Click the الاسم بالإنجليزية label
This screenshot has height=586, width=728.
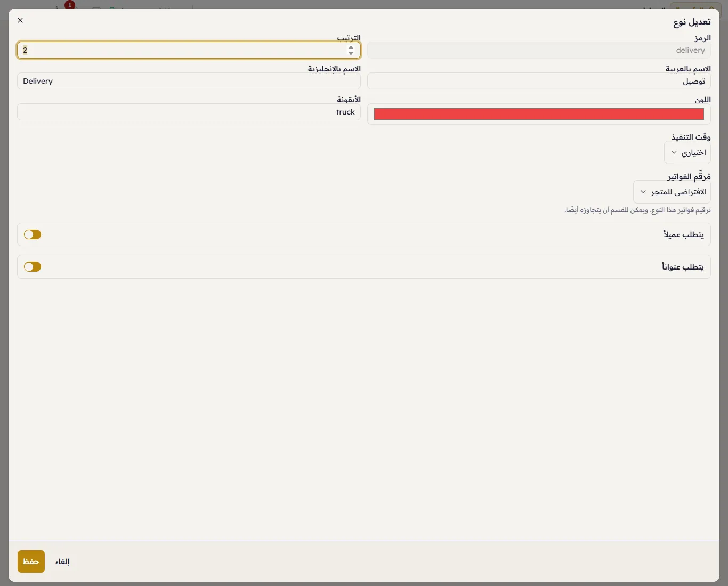[x=334, y=69]
